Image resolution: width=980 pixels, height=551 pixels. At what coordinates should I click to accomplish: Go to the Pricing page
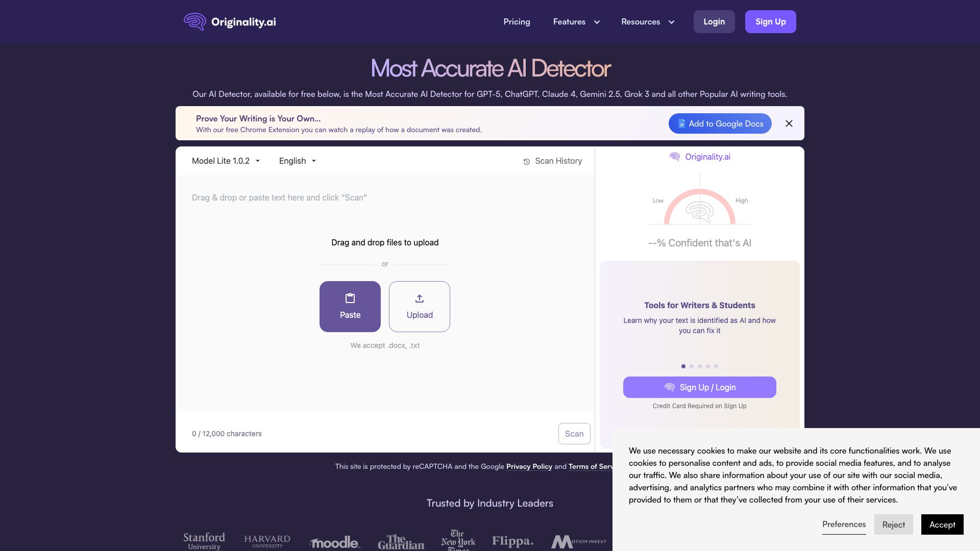coord(517,21)
